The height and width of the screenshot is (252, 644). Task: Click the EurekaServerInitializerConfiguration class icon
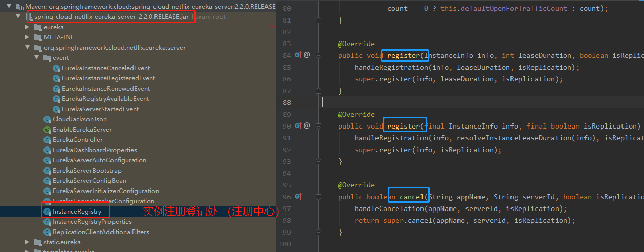tap(48, 191)
